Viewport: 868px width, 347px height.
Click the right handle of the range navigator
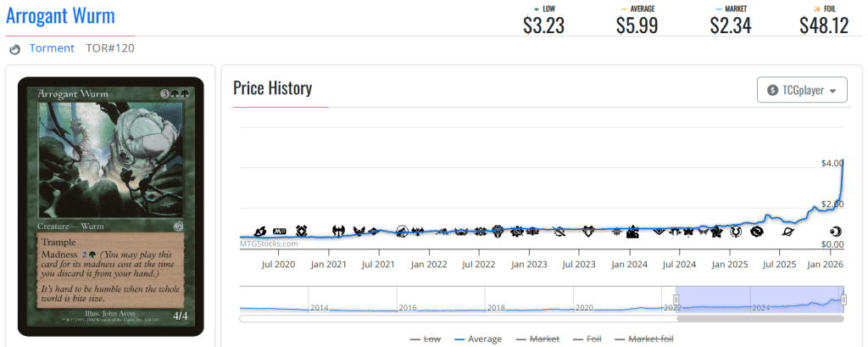pyautogui.click(x=843, y=299)
